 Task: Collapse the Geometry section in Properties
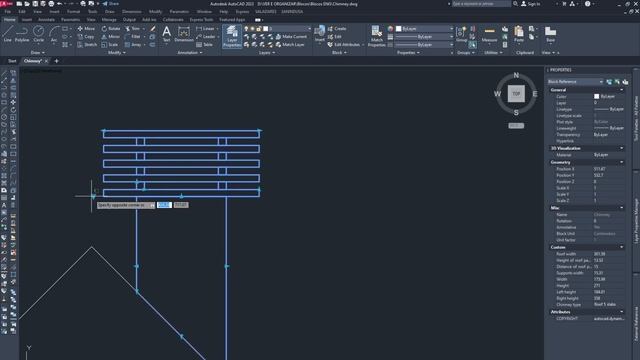(622, 162)
